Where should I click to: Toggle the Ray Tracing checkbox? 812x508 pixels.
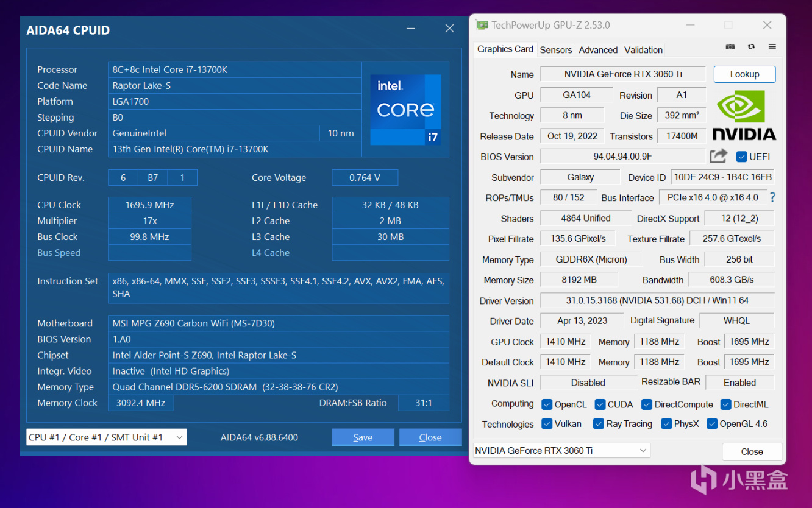coord(599,424)
